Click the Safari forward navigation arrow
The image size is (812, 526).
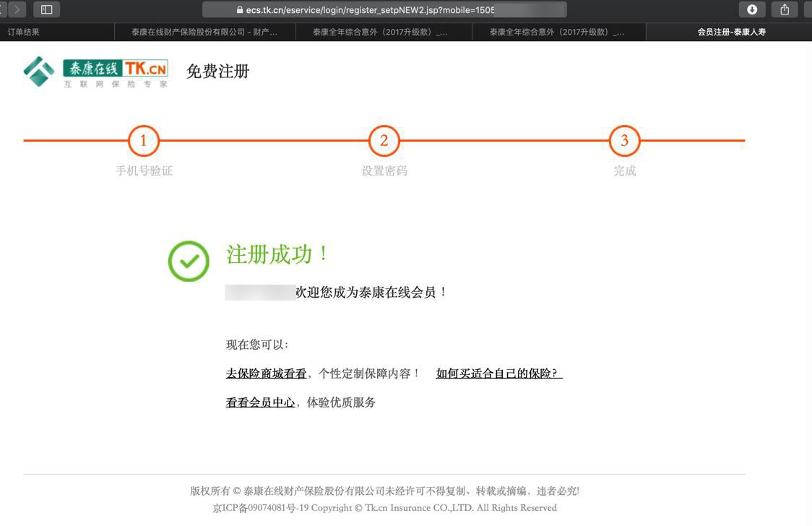click(17, 9)
